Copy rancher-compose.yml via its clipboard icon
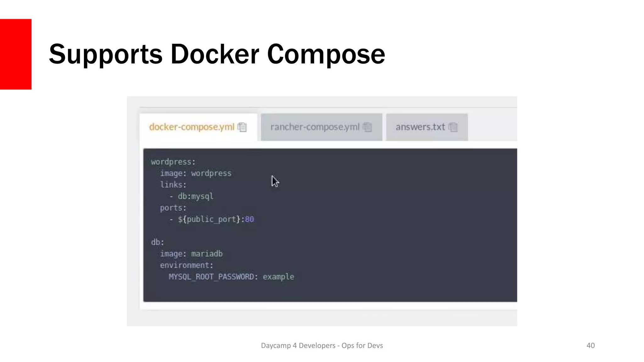 tap(367, 127)
